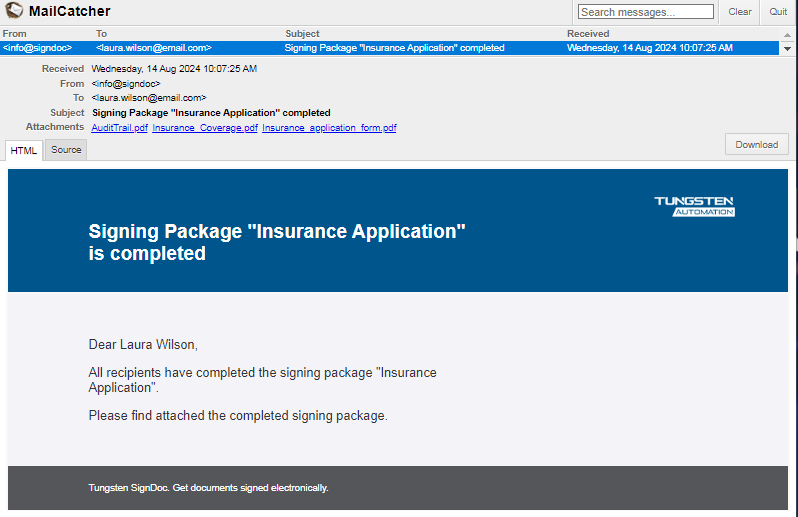The image size is (798, 517).
Task: Open the Insurance_application_form.pdf attachment
Action: coord(329,128)
